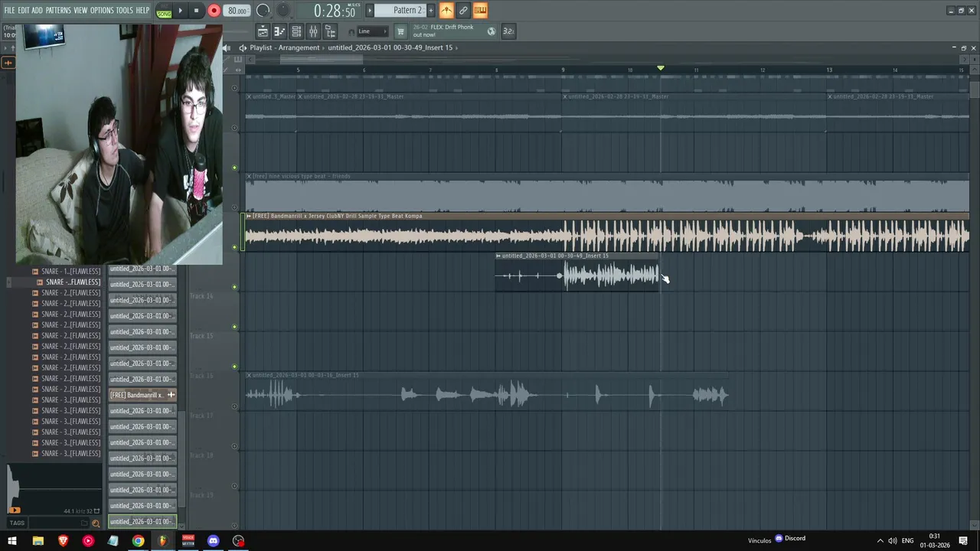Open File Explorer from taskbar
The height and width of the screenshot is (551, 980).
point(38,541)
